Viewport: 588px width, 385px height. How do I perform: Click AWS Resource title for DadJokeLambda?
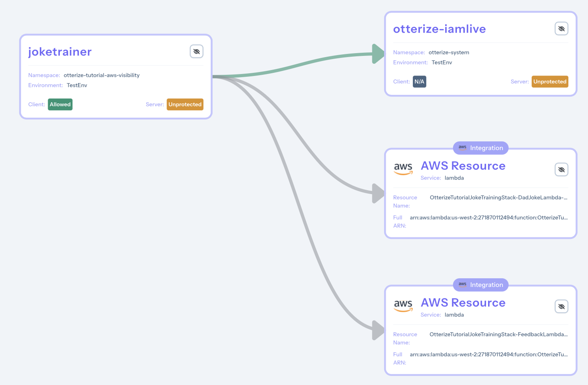[x=463, y=166]
